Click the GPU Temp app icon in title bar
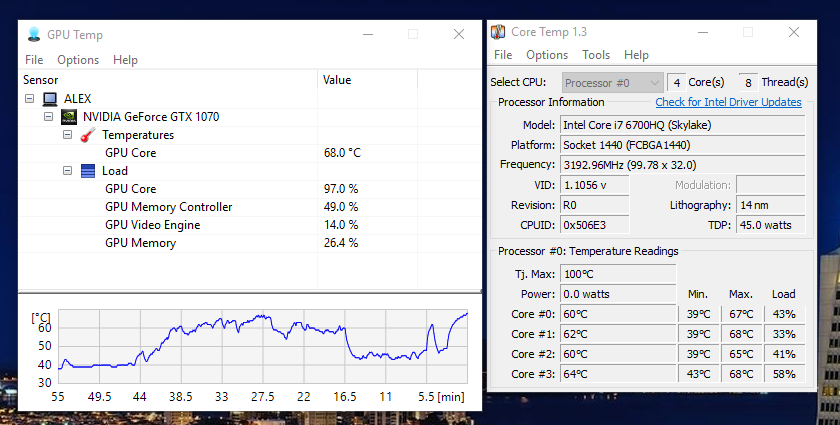This screenshot has width=840, height=425. pos(34,34)
